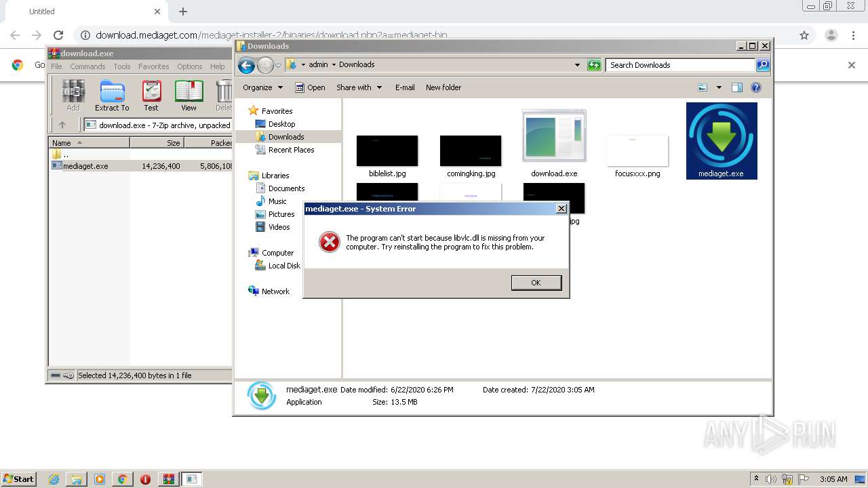Click Open in Explorer toolbar

point(310,87)
